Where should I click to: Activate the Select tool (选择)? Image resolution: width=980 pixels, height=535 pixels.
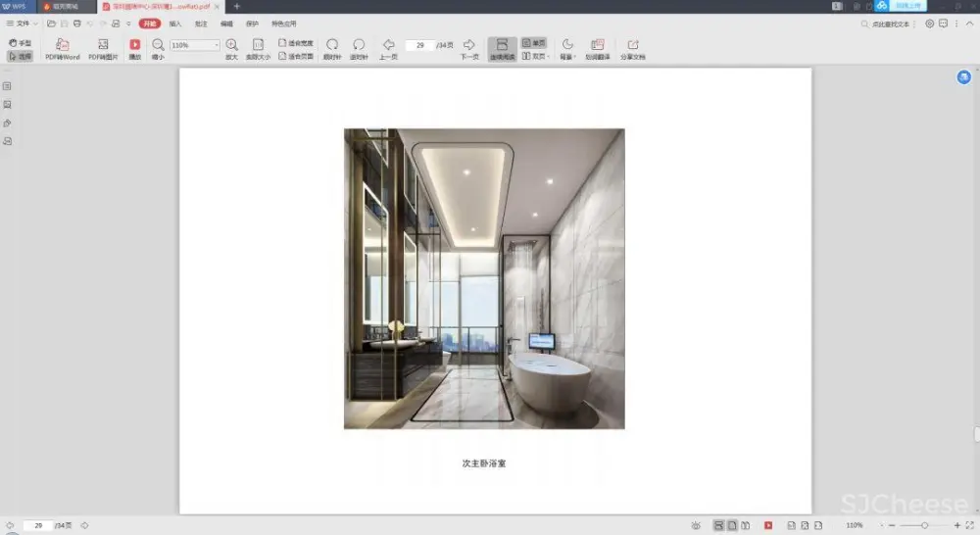(20, 56)
